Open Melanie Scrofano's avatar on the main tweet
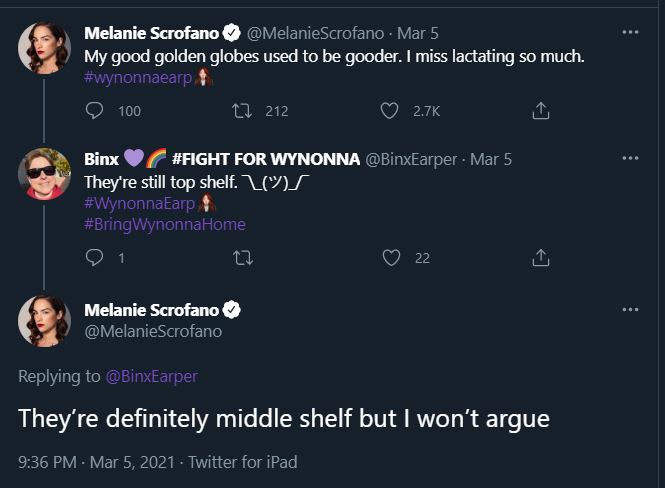This screenshot has height=488, width=665. [x=44, y=320]
